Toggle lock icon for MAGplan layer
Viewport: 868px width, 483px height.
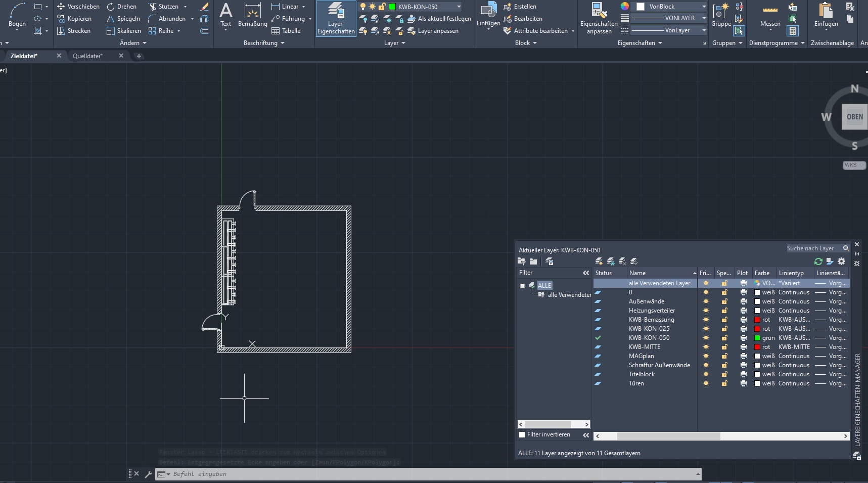tap(724, 356)
